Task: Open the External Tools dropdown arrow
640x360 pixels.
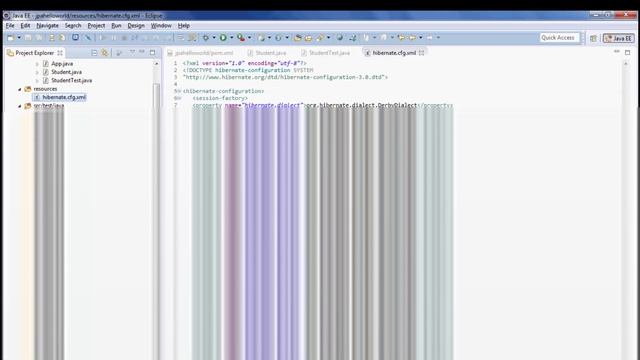Action: pyautogui.click(x=249, y=38)
